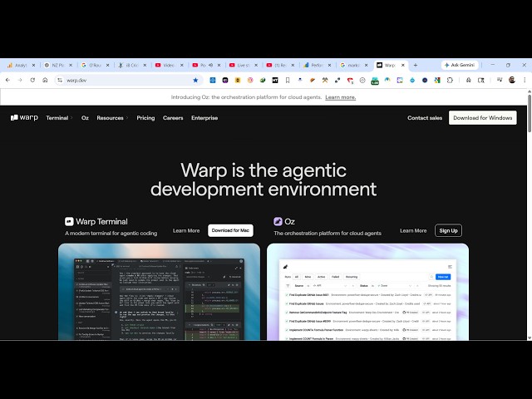View site information icon left of warp.dev
532x399 pixels.
click(60, 80)
